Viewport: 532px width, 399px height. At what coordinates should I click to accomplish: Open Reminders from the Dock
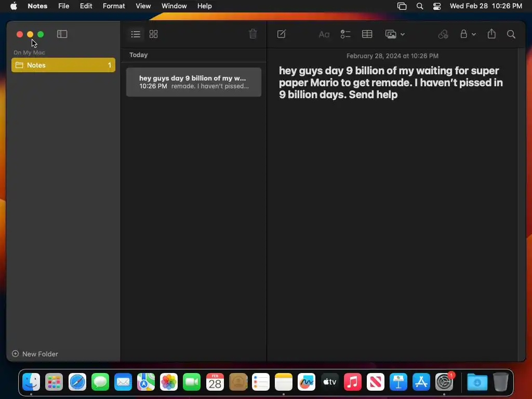tap(261, 382)
